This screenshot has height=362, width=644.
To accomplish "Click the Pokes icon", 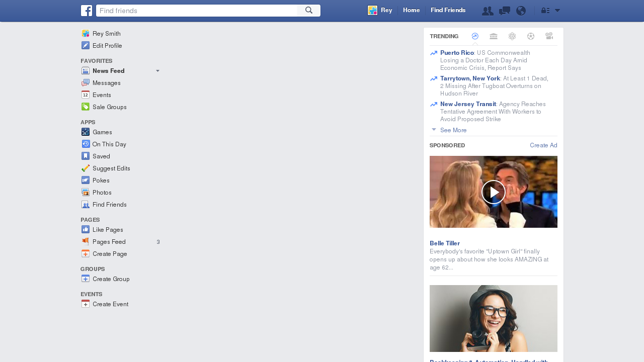I will pyautogui.click(x=86, y=180).
